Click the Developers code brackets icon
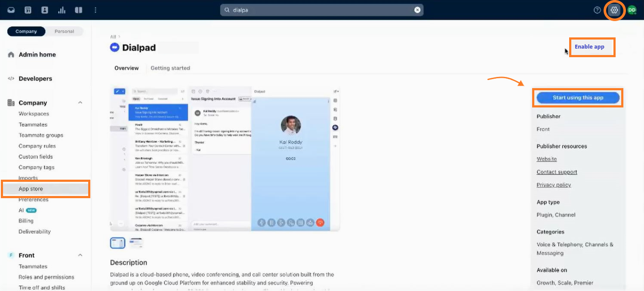644x291 pixels. (12, 79)
